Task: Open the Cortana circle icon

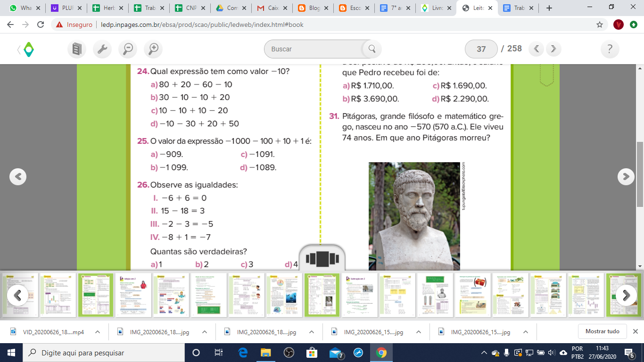Action: point(196,353)
